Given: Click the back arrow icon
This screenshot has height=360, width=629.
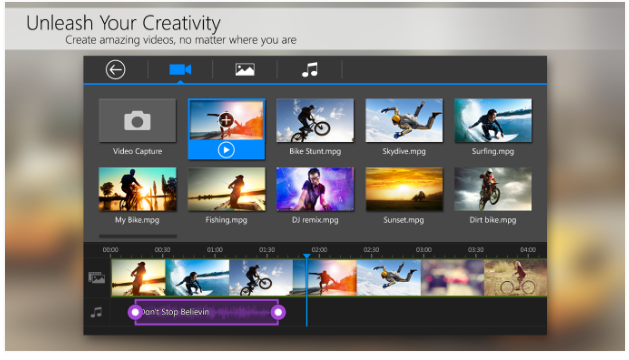Looking at the screenshot, I should (116, 69).
